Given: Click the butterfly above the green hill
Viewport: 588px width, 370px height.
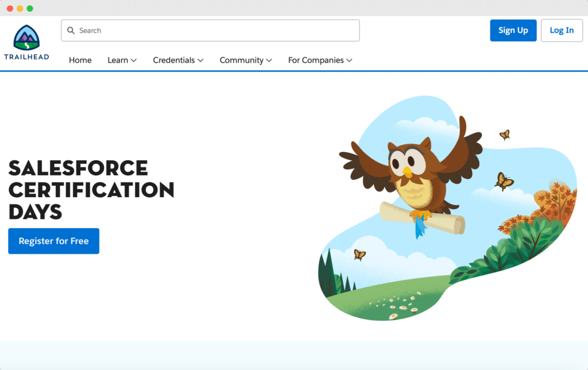Looking at the screenshot, I should tap(359, 255).
